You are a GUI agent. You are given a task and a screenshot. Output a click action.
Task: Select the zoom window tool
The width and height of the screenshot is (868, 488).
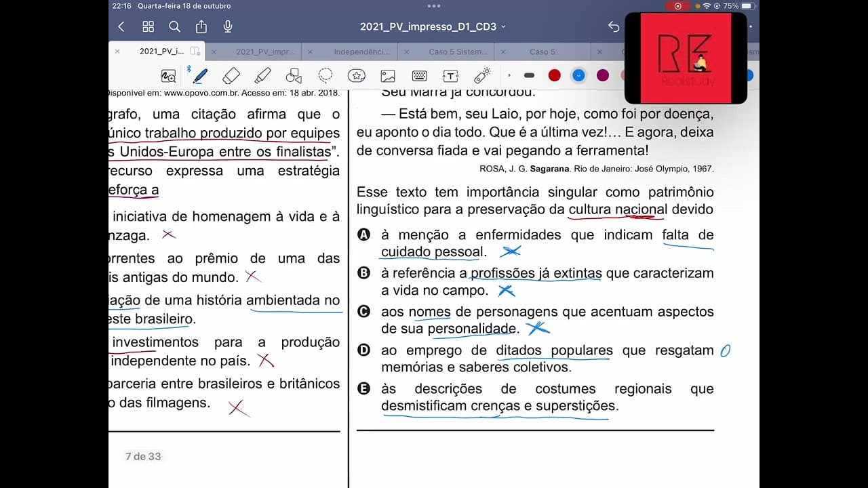[x=168, y=75]
